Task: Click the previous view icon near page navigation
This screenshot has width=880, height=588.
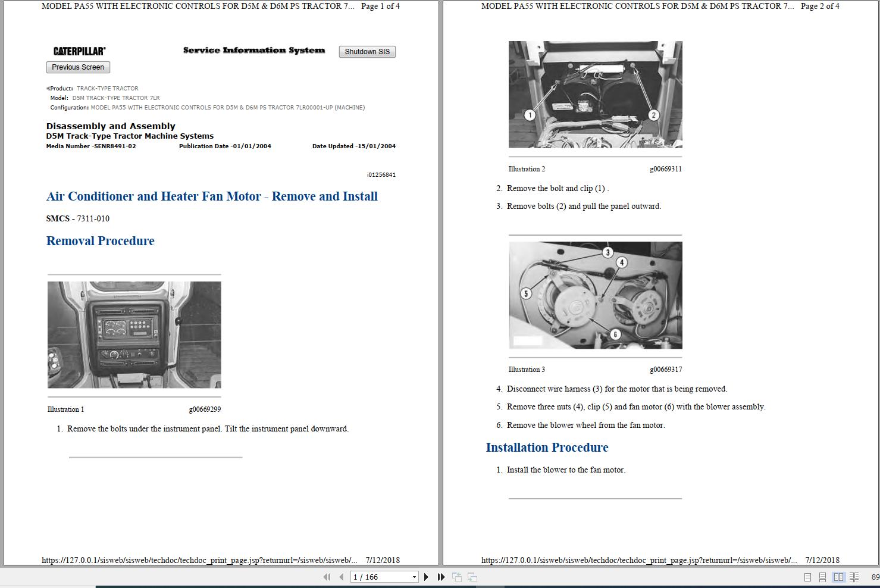Action: click(x=458, y=577)
